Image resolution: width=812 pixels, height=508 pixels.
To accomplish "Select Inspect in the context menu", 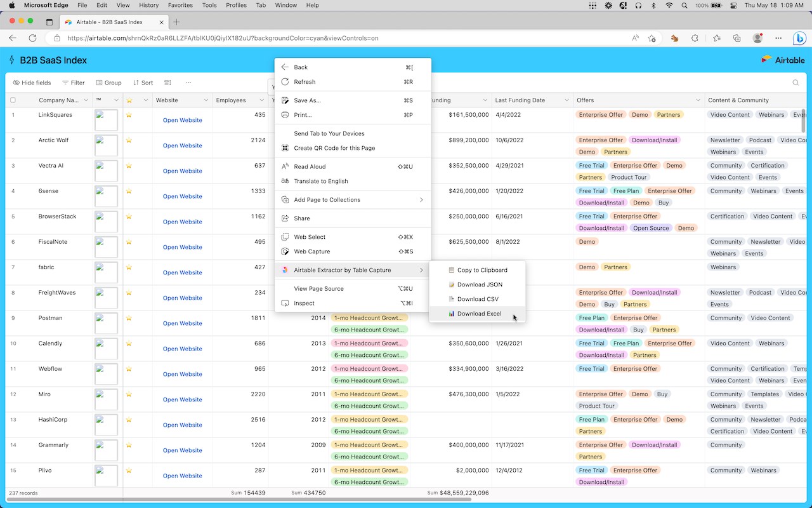I will click(353, 304).
